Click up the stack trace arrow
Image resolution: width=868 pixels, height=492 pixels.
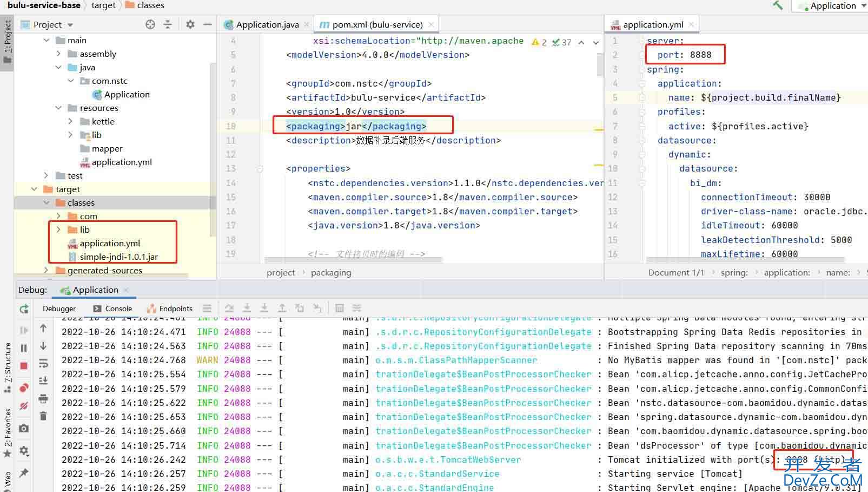click(43, 328)
